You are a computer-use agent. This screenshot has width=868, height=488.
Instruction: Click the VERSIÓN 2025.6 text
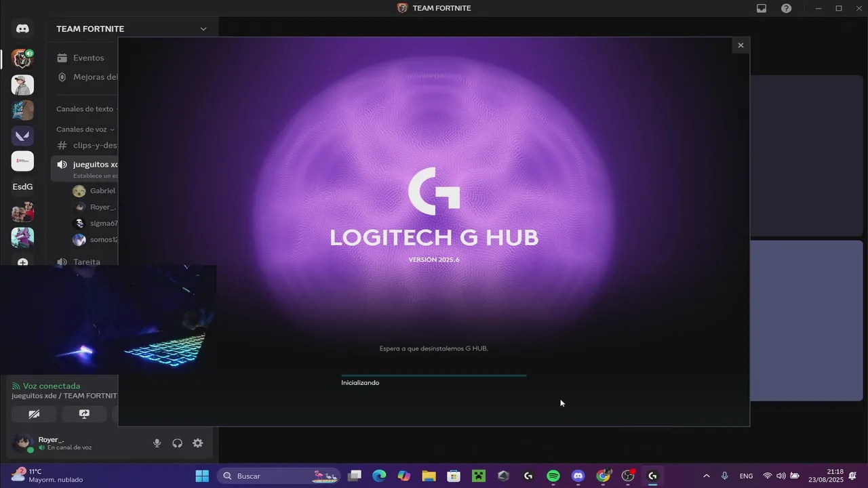pyautogui.click(x=434, y=260)
